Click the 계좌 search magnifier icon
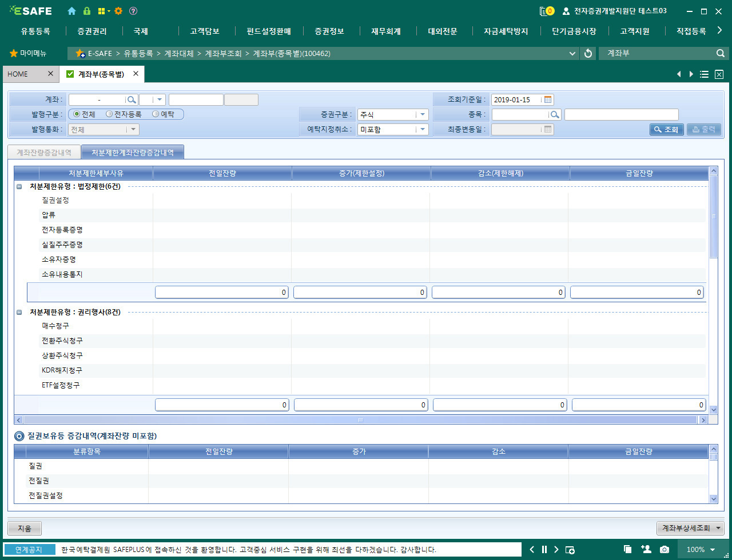The height and width of the screenshot is (560, 732). (132, 99)
